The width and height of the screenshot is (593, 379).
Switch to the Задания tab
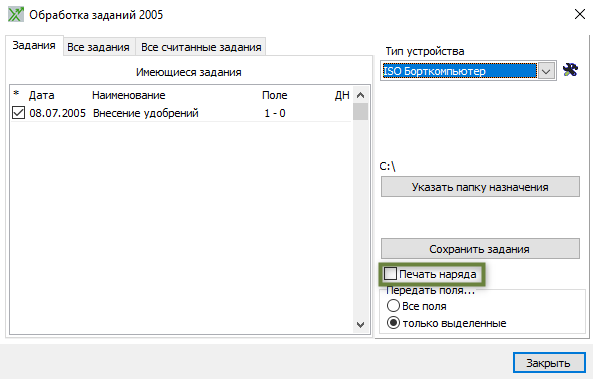coord(34,45)
